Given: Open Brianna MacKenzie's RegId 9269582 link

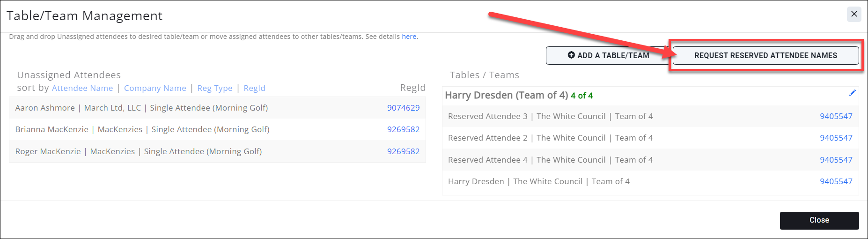Looking at the screenshot, I should (403, 129).
